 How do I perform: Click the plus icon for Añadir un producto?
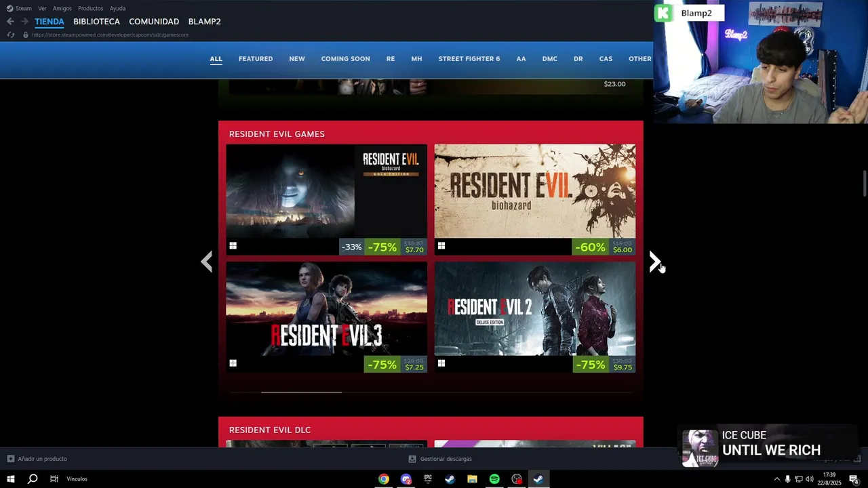10,459
